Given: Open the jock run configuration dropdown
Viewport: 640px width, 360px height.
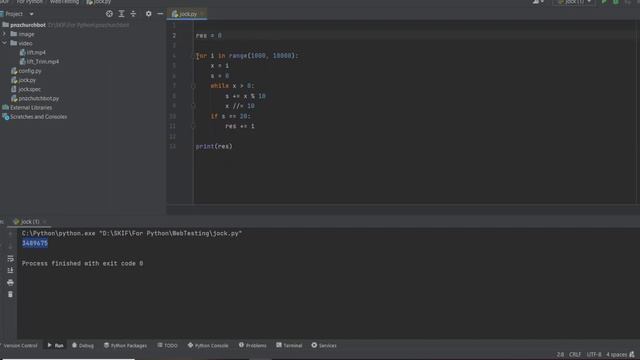Looking at the screenshot, I should 574,2.
